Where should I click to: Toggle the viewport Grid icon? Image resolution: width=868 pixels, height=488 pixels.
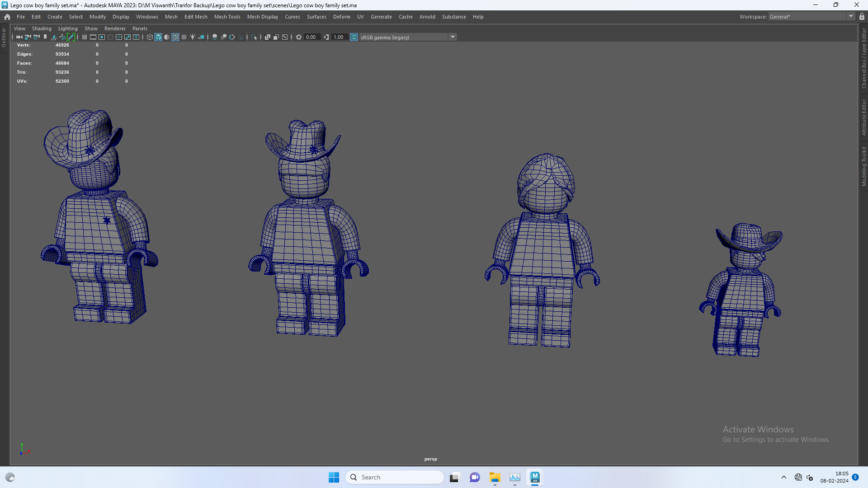coord(85,37)
